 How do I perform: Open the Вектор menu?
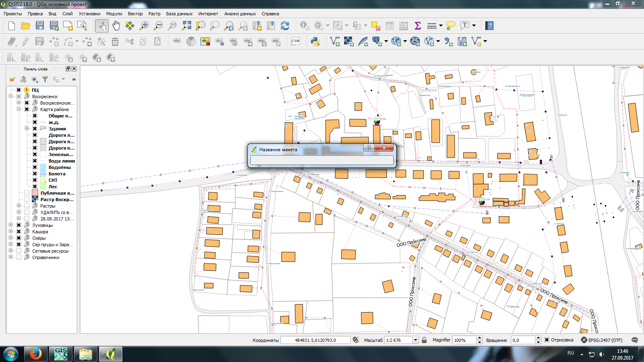(x=135, y=14)
